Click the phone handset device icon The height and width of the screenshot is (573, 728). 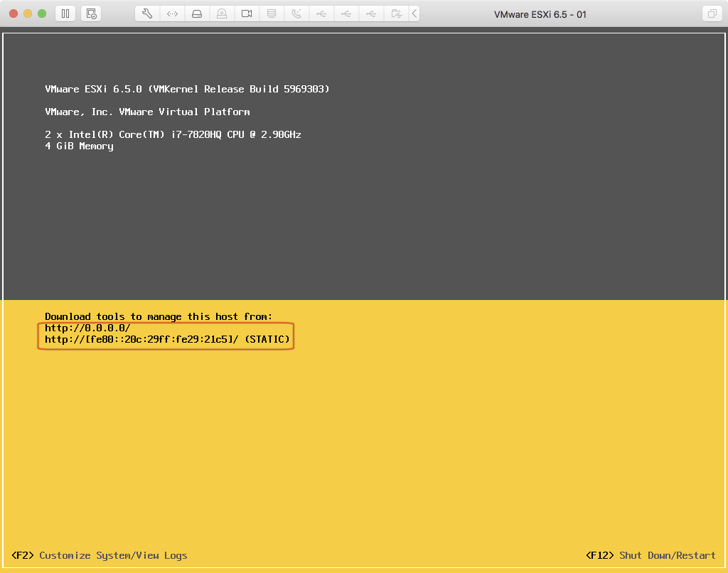pos(296,14)
